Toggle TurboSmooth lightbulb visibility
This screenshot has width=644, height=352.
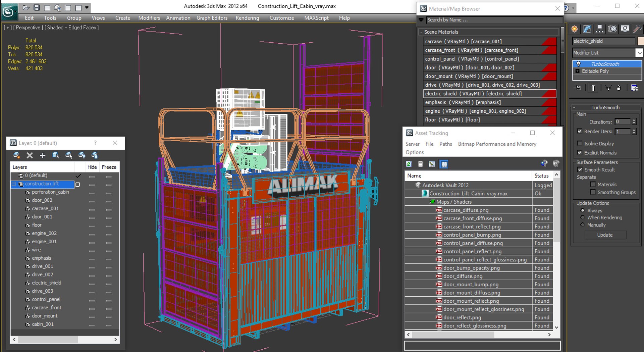click(579, 64)
